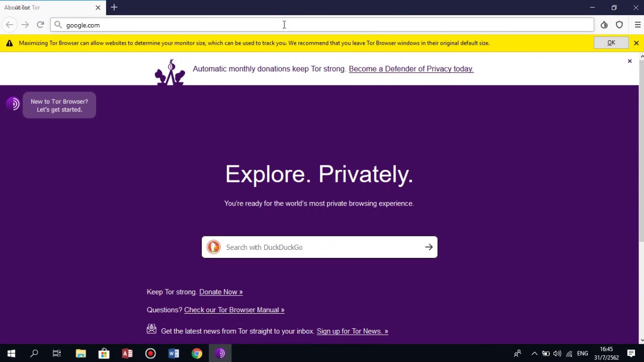Switch the ENG input language indicator
644x362 pixels.
[x=583, y=353]
